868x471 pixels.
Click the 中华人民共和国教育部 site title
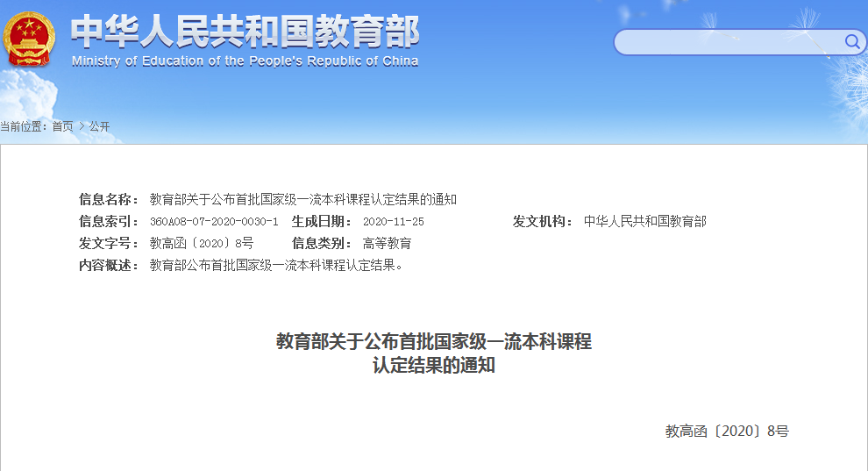coord(245,32)
